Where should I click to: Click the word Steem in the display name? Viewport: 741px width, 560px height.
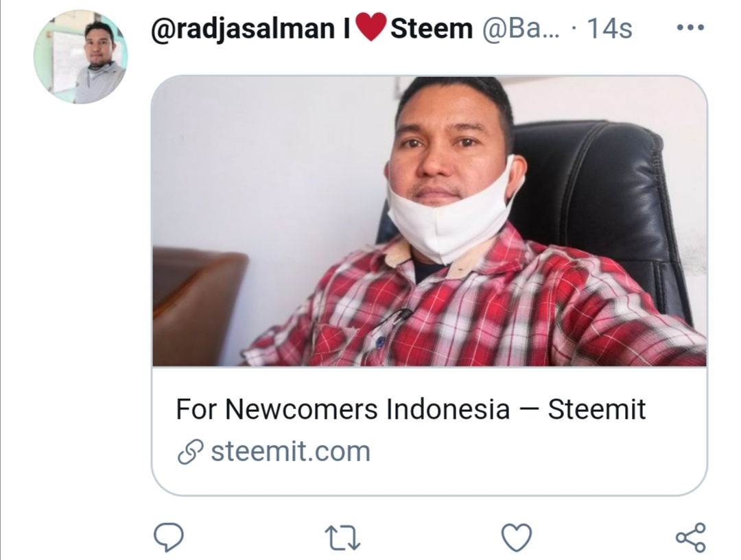click(432, 29)
